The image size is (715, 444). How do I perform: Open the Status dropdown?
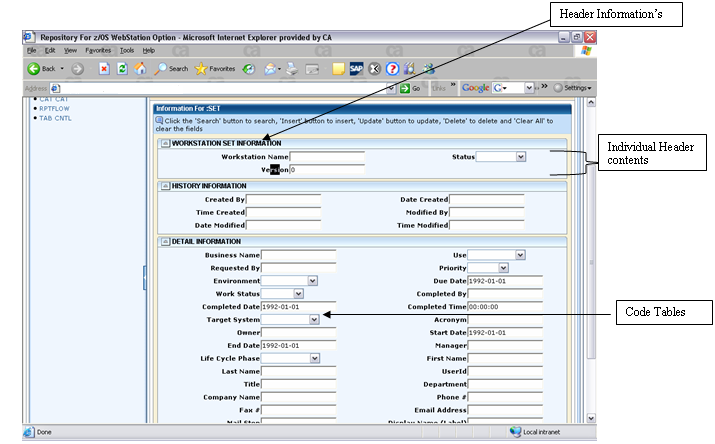(x=521, y=157)
